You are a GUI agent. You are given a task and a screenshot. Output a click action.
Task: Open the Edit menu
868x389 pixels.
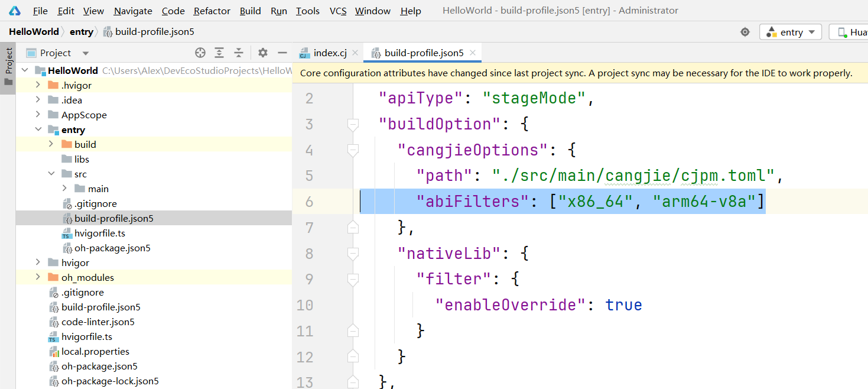[66, 11]
